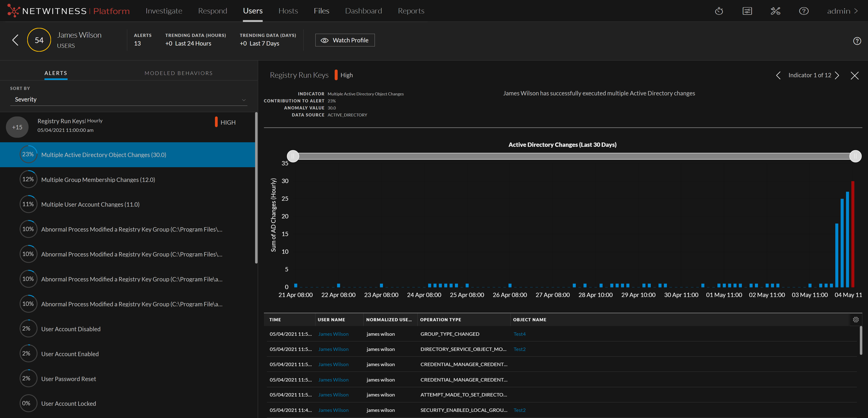This screenshot has width=868, height=418.
Task: Click the profile panel help icon
Action: pos(857,41)
